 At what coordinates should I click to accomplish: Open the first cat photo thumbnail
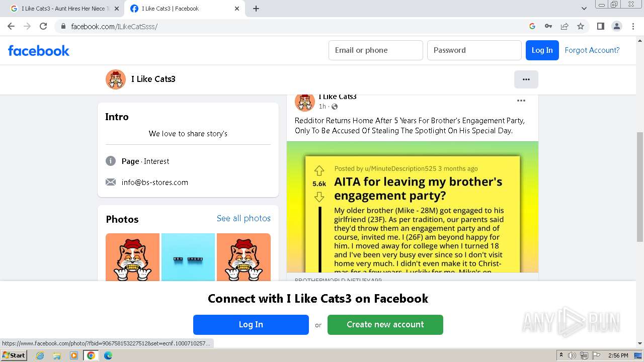pyautogui.click(x=132, y=257)
